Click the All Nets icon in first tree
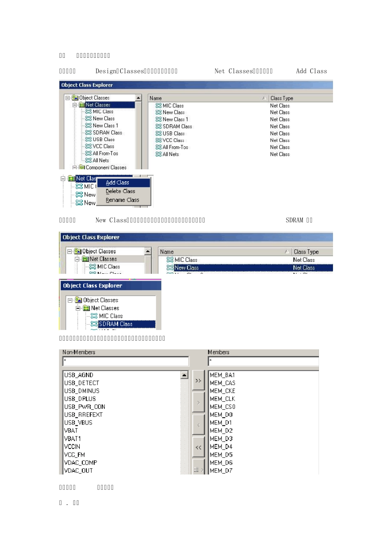 88,160
